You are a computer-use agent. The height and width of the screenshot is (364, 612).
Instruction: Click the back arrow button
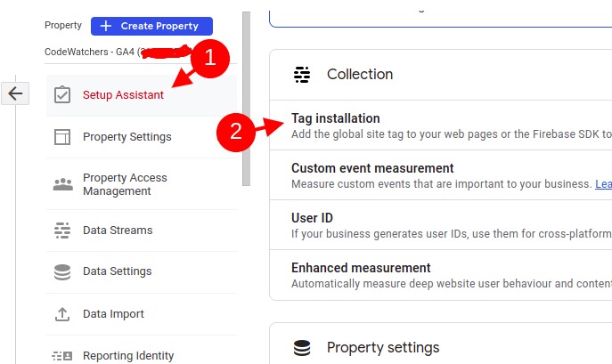coord(15,93)
